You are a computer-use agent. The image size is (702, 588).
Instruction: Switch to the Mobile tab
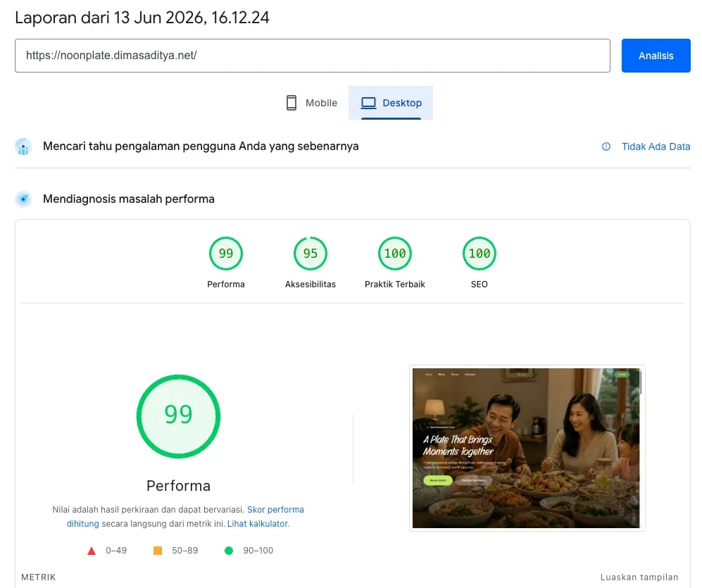pos(312,103)
